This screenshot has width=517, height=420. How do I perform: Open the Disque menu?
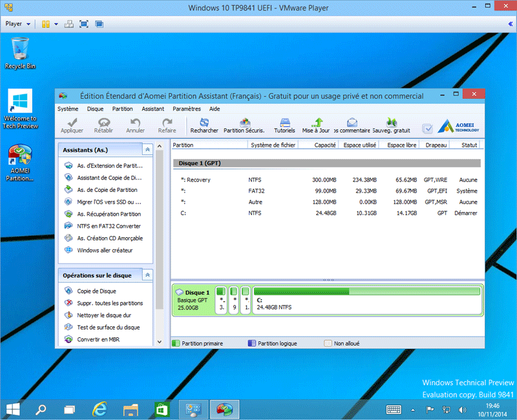pos(95,109)
